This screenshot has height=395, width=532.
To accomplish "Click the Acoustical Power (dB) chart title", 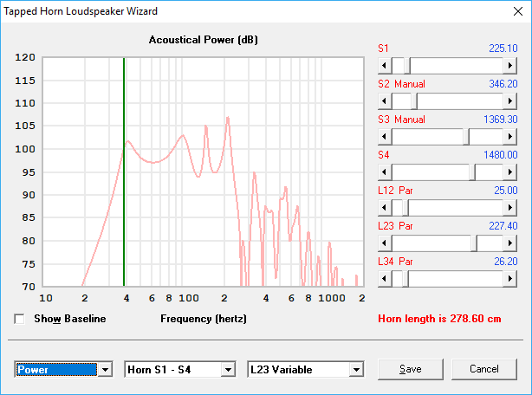I will pyautogui.click(x=204, y=40).
